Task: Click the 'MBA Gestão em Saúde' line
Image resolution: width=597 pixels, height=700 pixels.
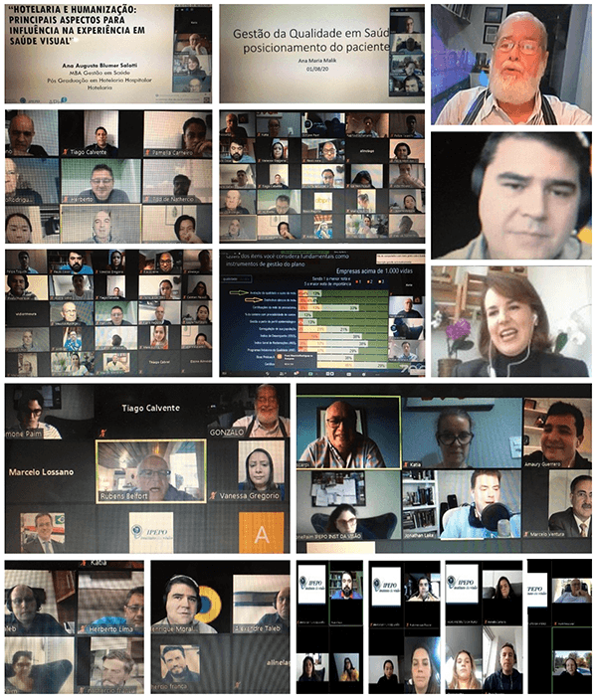Action: point(99,73)
